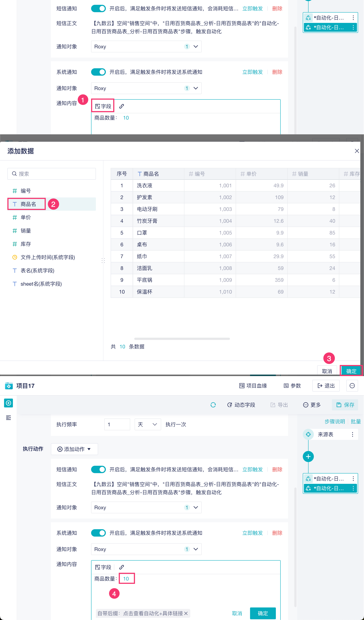Click the 步骤说明 link
The height and width of the screenshot is (620, 364).
pyautogui.click(x=334, y=421)
